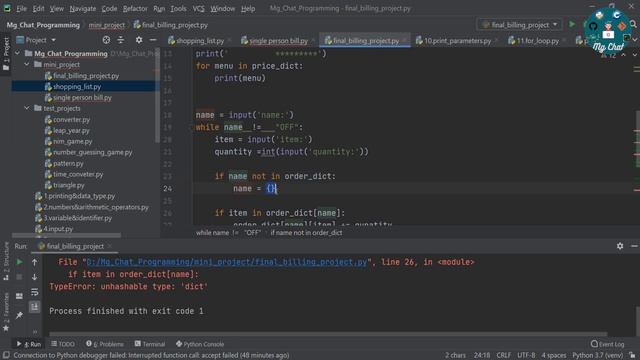The height and width of the screenshot is (360, 640).
Task: Open Project panel settings gear
Action: 139,40
